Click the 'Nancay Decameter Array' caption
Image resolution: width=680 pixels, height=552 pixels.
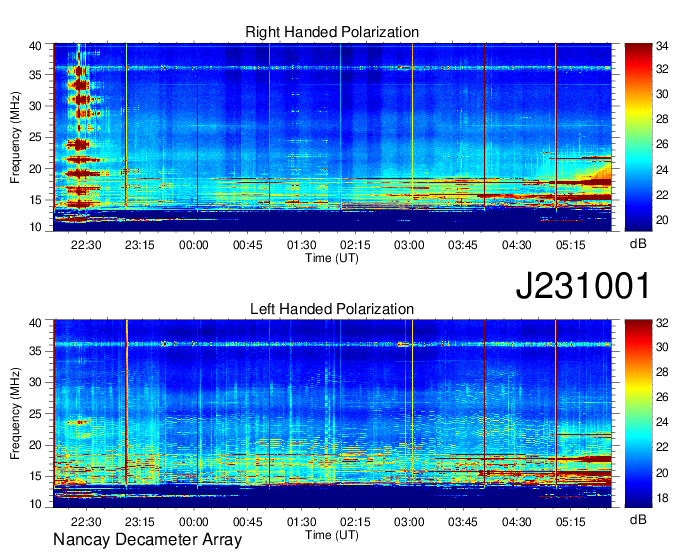point(147,540)
